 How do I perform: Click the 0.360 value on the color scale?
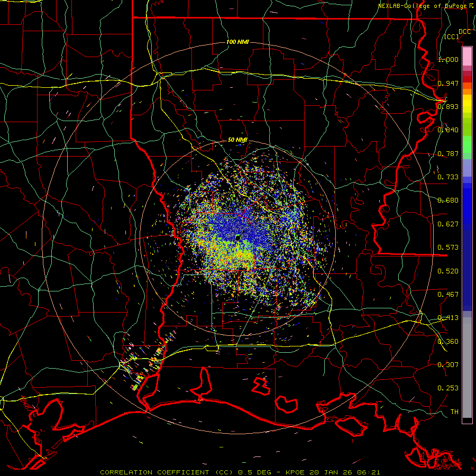(x=448, y=342)
